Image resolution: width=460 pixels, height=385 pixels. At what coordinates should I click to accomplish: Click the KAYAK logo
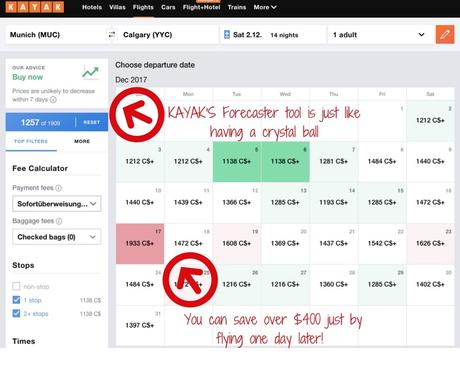[35, 7]
